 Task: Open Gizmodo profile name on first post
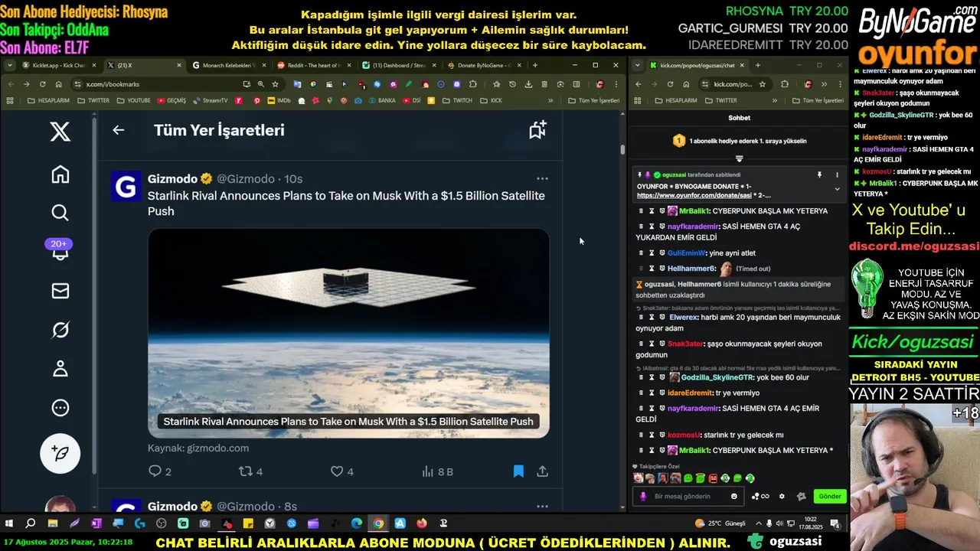[172, 178]
